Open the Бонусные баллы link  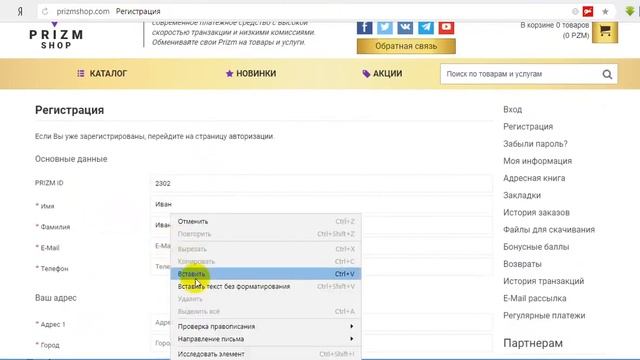click(536, 247)
